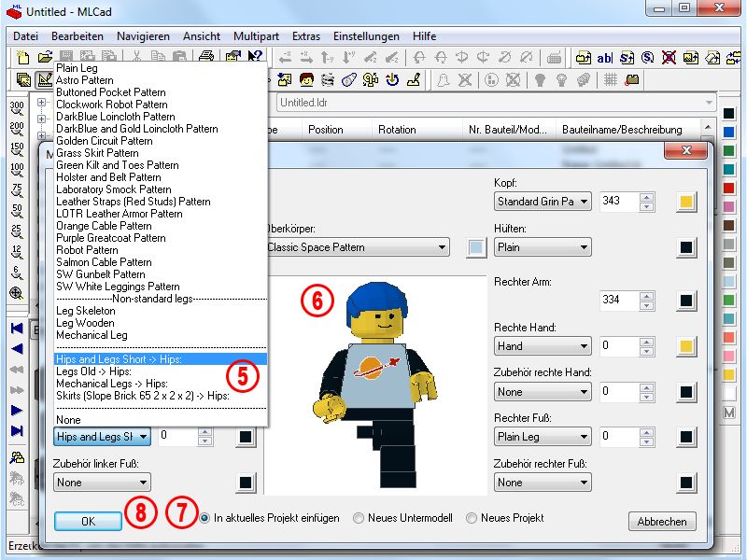
Task: Select 'In aktuelles Projekt einfügen' radio button
Action: point(204,518)
